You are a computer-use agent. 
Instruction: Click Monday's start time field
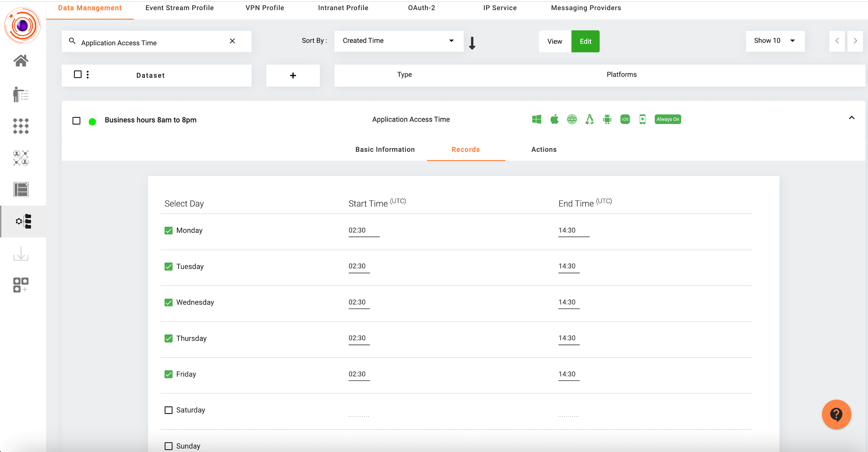tap(363, 230)
